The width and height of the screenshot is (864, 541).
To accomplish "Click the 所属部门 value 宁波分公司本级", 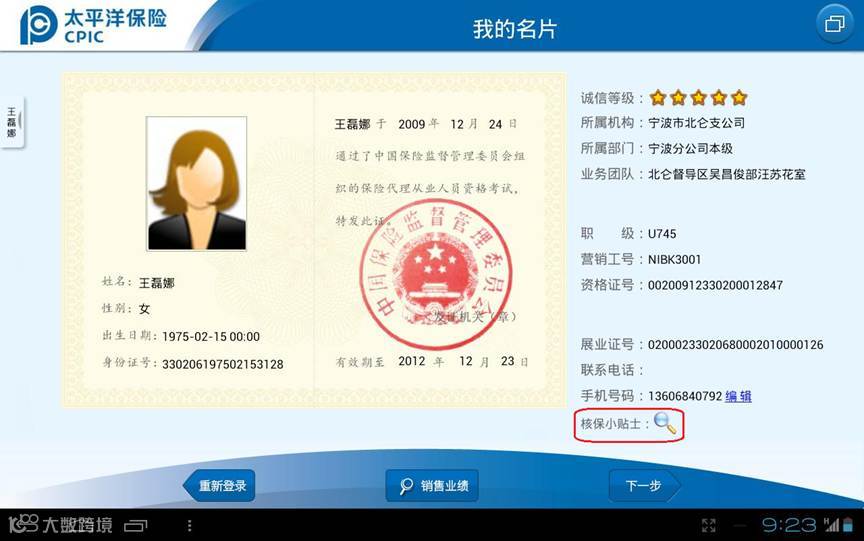I will (690, 148).
